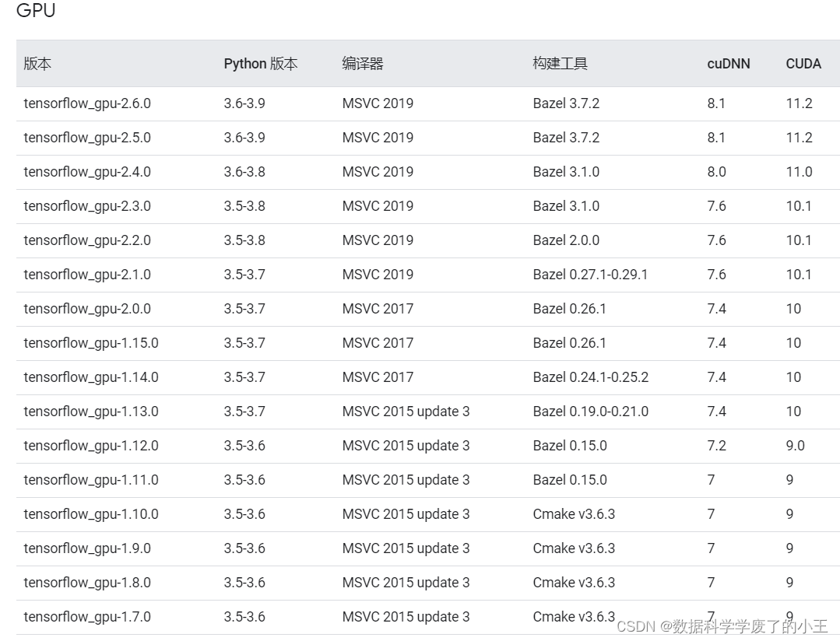
Task: Click the tensorflow_gpu-1.12.0 cell
Action: click(91, 446)
